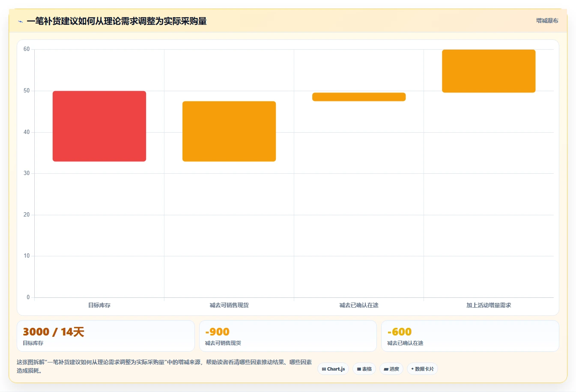Open the -600 data card
The height and width of the screenshot is (392, 576).
pos(470,336)
